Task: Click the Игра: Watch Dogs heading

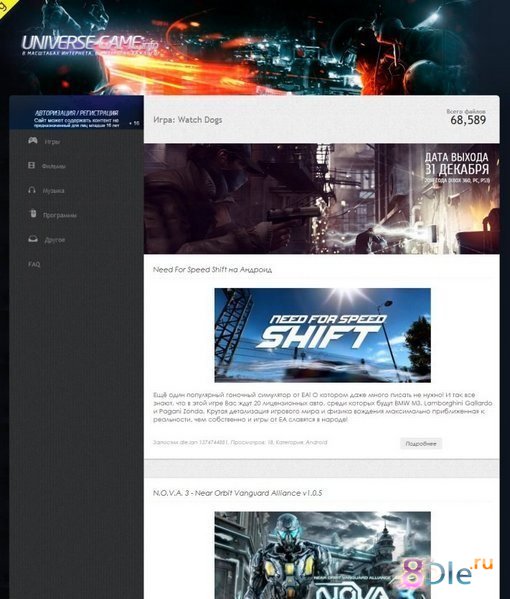Action: (188, 120)
